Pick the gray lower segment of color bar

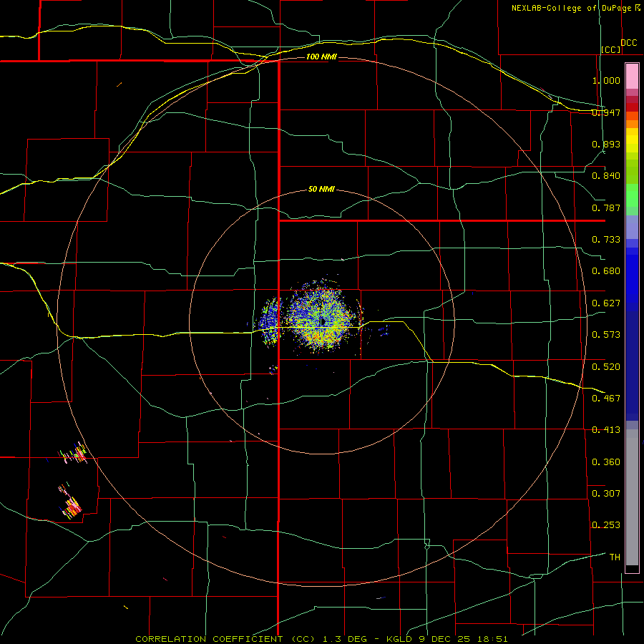tap(632, 497)
